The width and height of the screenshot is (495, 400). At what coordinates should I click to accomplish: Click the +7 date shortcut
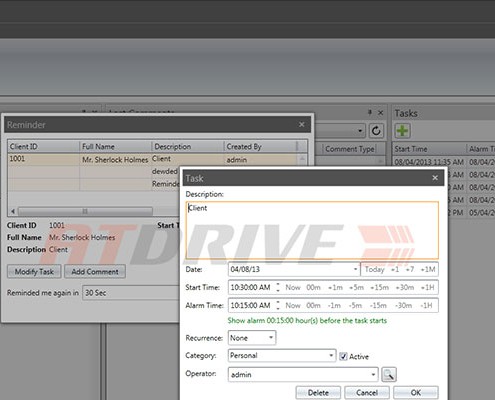pyautogui.click(x=410, y=269)
